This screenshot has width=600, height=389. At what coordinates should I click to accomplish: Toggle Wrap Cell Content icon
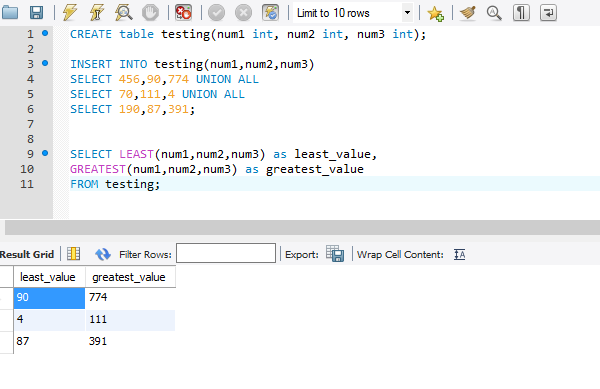tap(460, 254)
